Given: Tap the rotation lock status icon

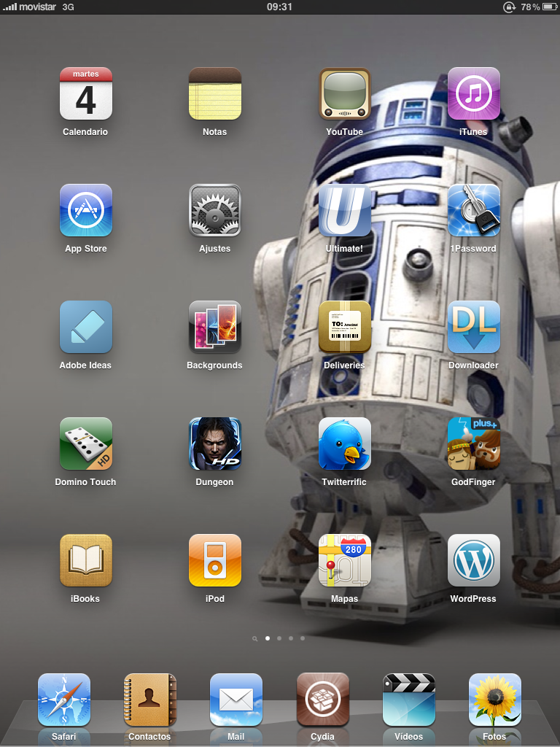Looking at the screenshot, I should [x=509, y=7].
